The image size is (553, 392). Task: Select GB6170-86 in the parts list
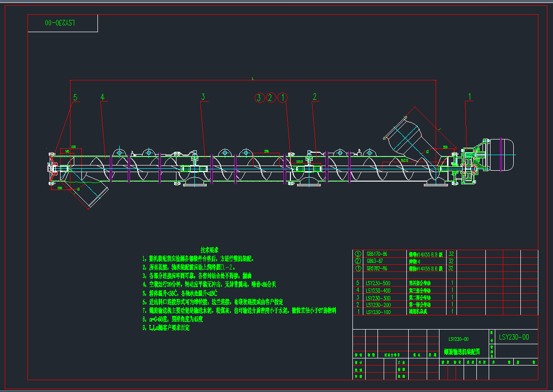[x=377, y=254]
